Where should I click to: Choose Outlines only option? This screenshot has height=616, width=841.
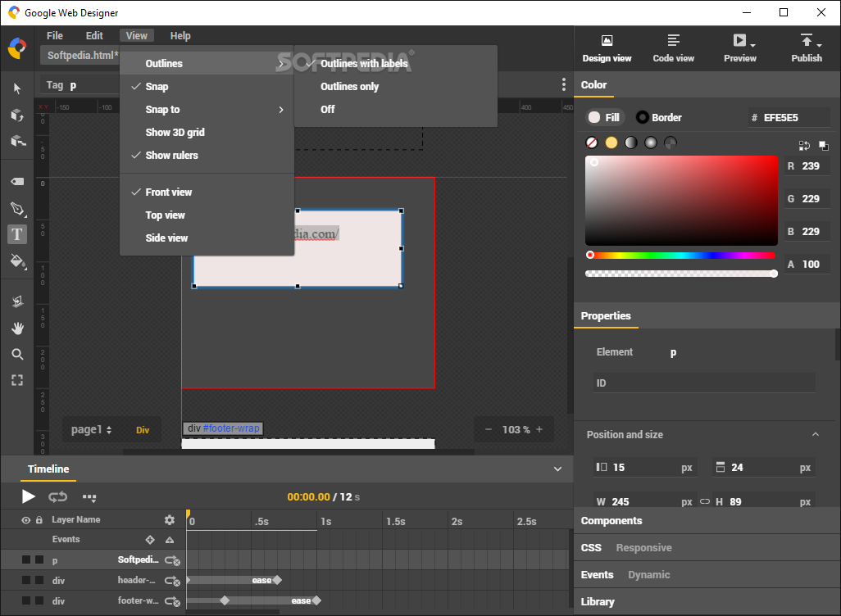click(395, 86)
